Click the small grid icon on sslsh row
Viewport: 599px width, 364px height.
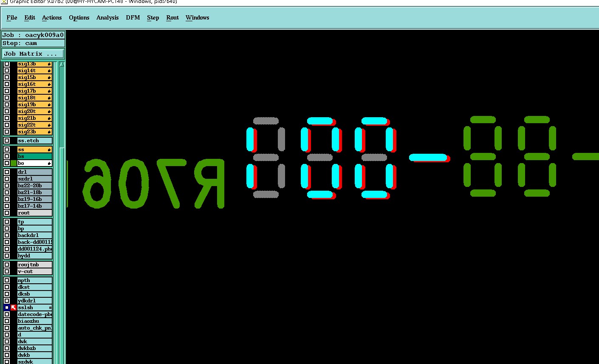coord(50,308)
